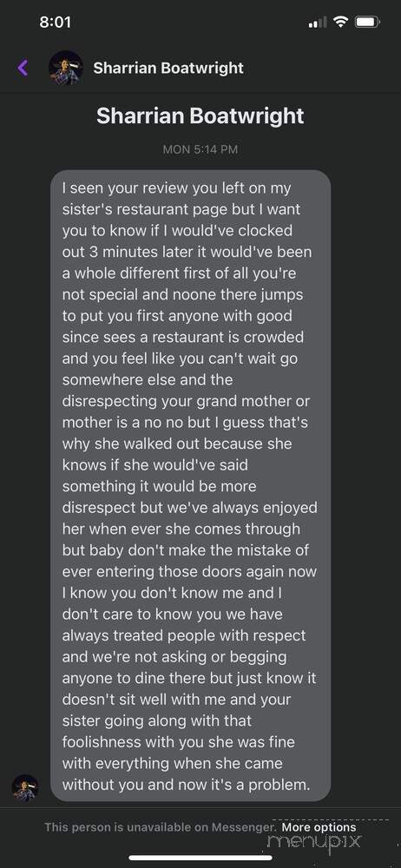This screenshot has width=401, height=868.
Task: Tap the 8:01 clock in status bar
Action: (56, 23)
